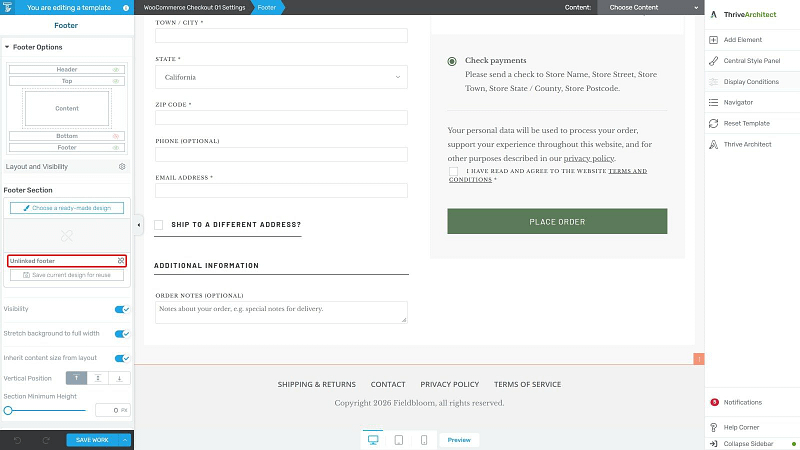Toggle Stretch background to full width
The width and height of the screenshot is (800, 450).
click(122, 334)
